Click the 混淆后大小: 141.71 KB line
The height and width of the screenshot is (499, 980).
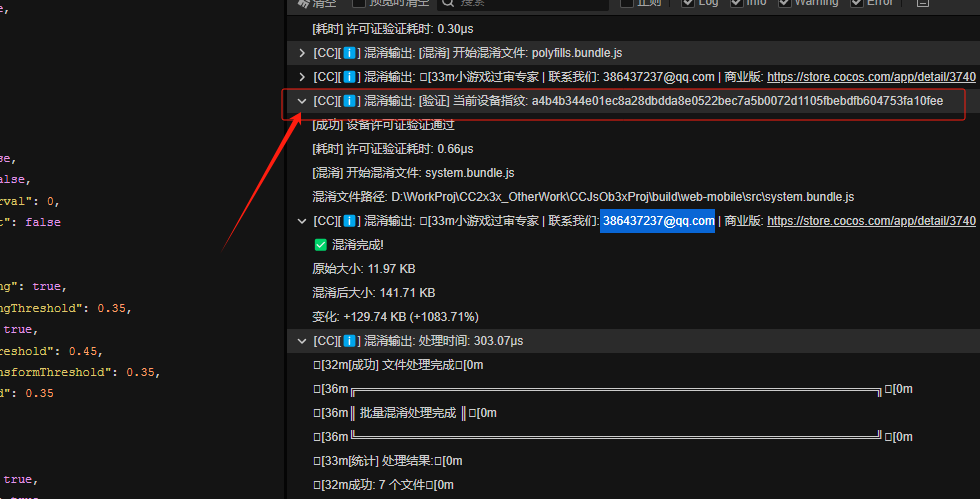(374, 293)
